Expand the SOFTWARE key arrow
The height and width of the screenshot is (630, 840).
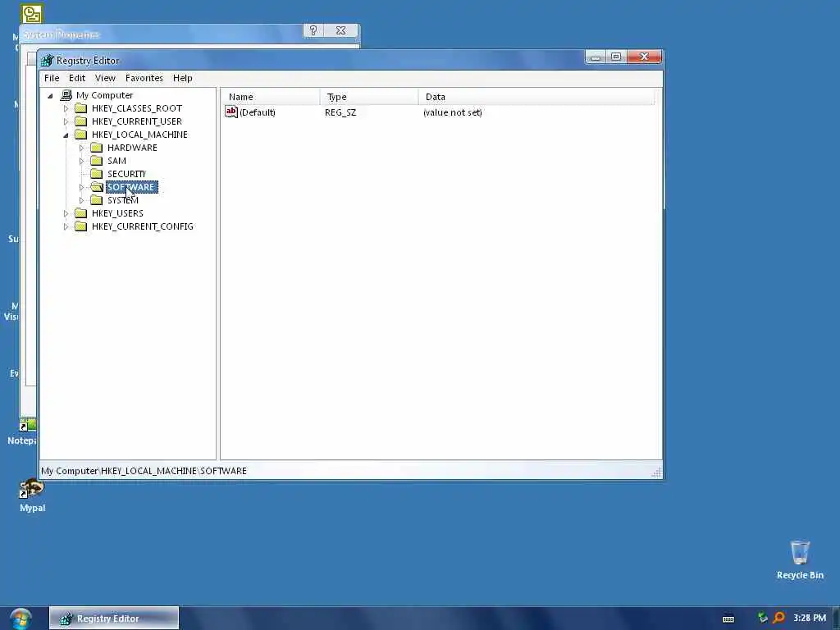(81, 188)
